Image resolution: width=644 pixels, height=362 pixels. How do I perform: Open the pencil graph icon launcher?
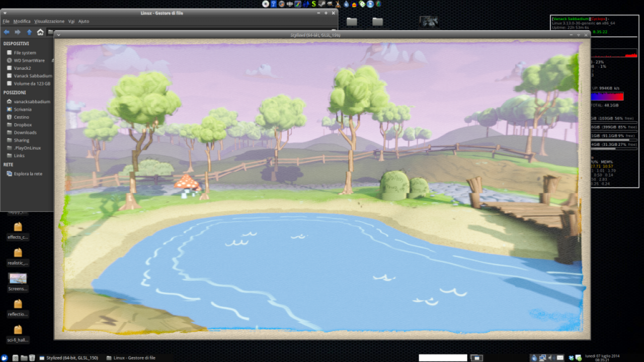tap(298, 4)
